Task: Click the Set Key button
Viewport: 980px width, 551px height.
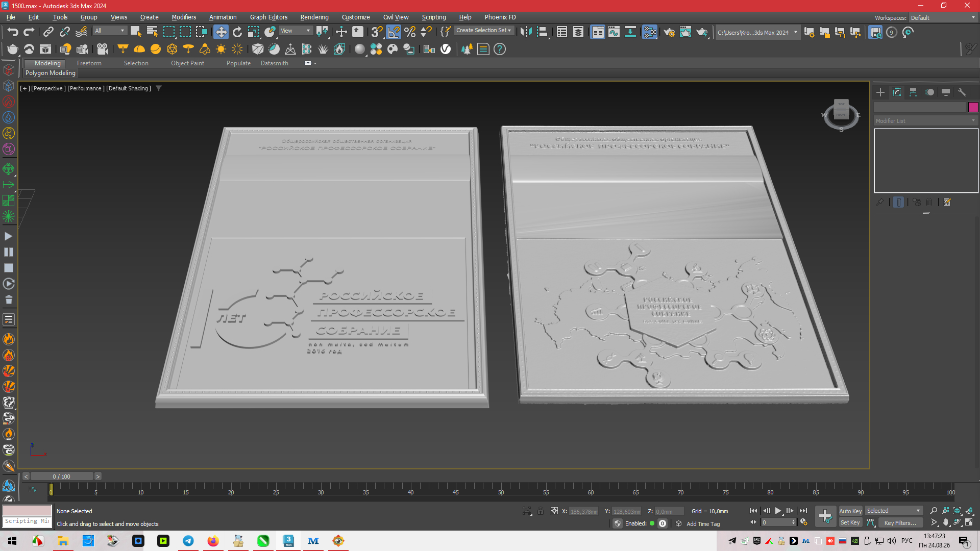Action: [x=850, y=522]
